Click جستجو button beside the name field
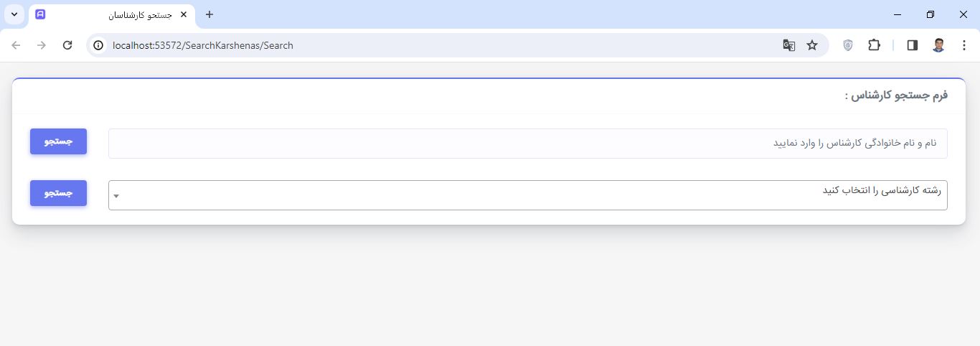Viewport: 980px width, 346px height. (x=58, y=141)
